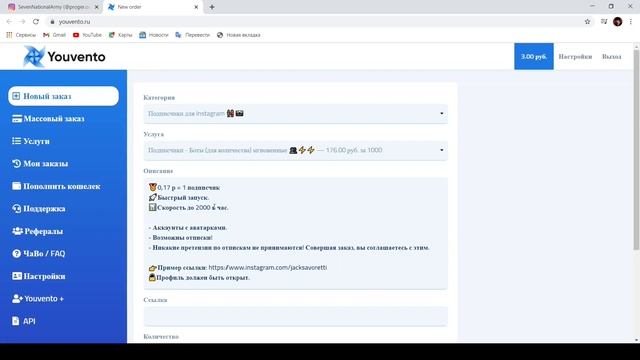The width and height of the screenshot is (640, 360).
Task: Expand the Категория dropdown
Action: [x=296, y=113]
